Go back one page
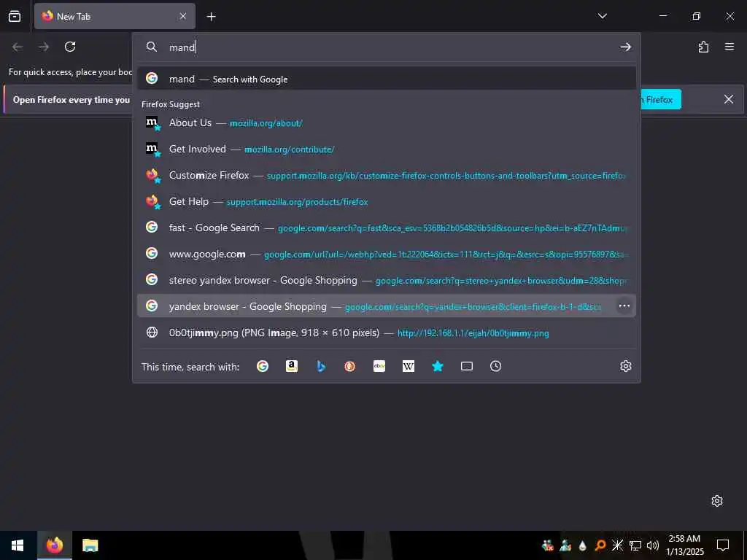 [18, 47]
